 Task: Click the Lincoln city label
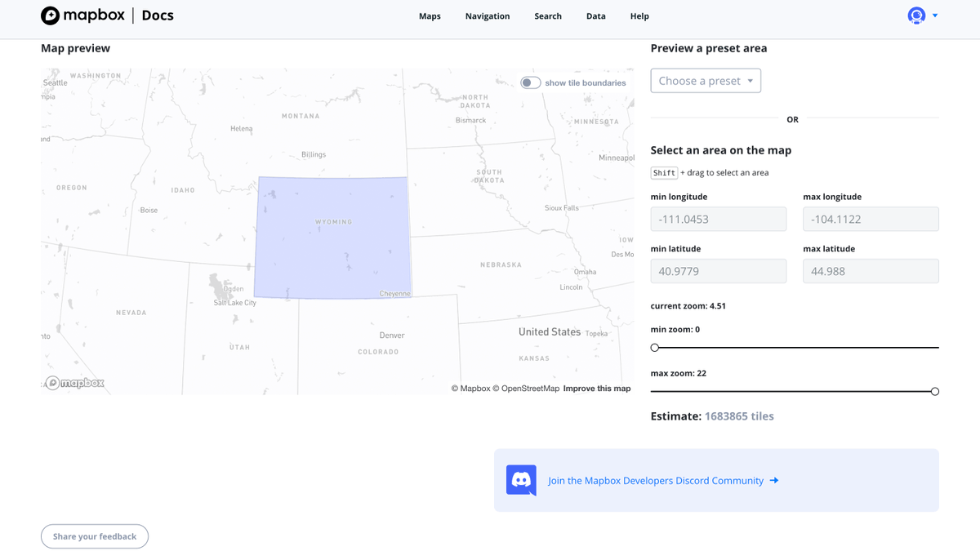[x=571, y=287]
